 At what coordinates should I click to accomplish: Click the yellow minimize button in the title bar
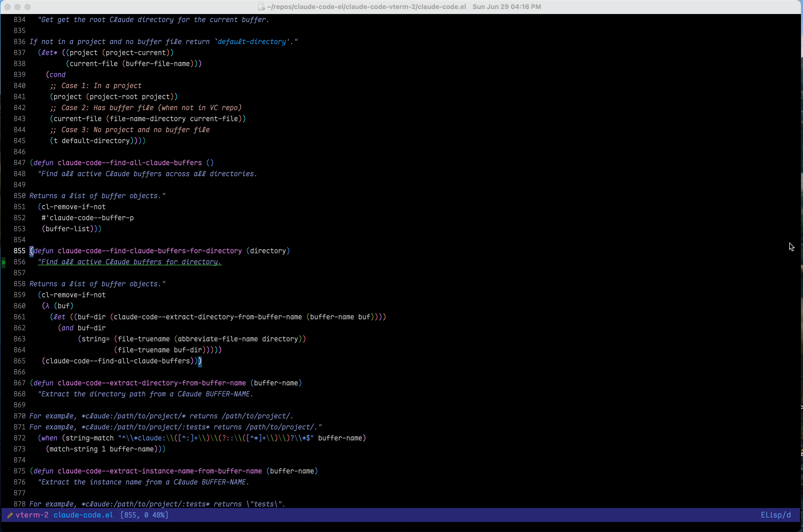(18, 7)
